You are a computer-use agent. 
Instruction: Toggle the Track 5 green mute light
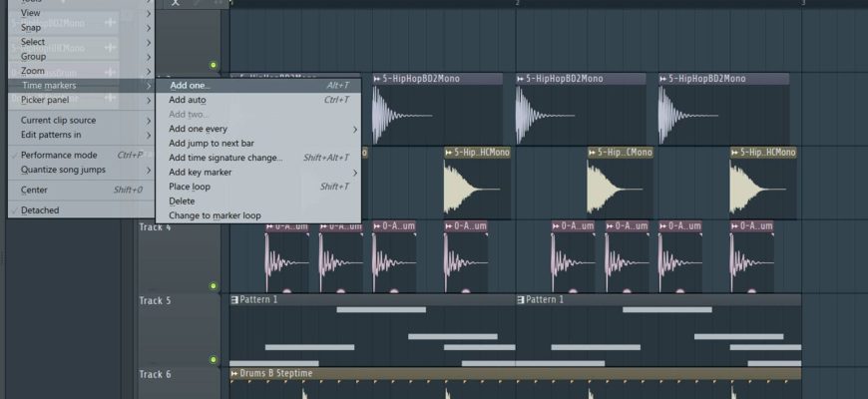coord(214,359)
